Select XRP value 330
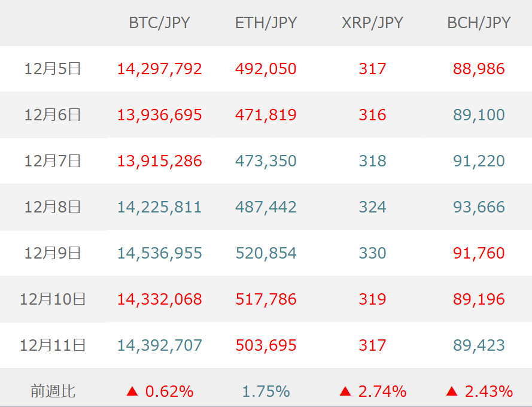Screen dimensions: 532x407 point(372,253)
